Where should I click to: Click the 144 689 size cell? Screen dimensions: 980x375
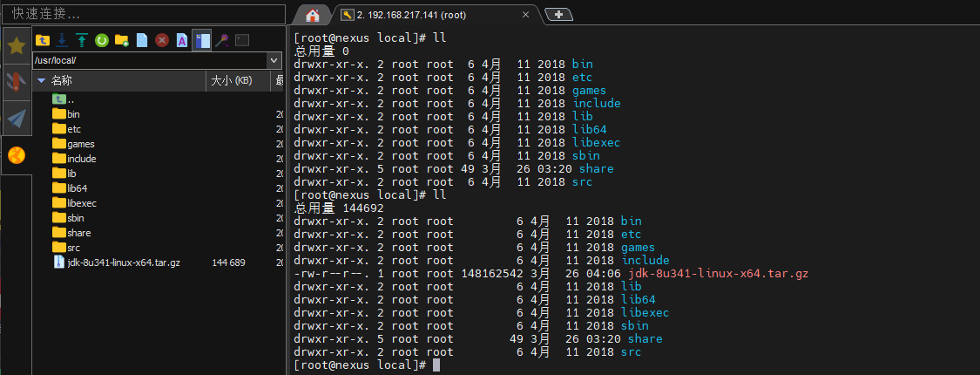tap(228, 262)
